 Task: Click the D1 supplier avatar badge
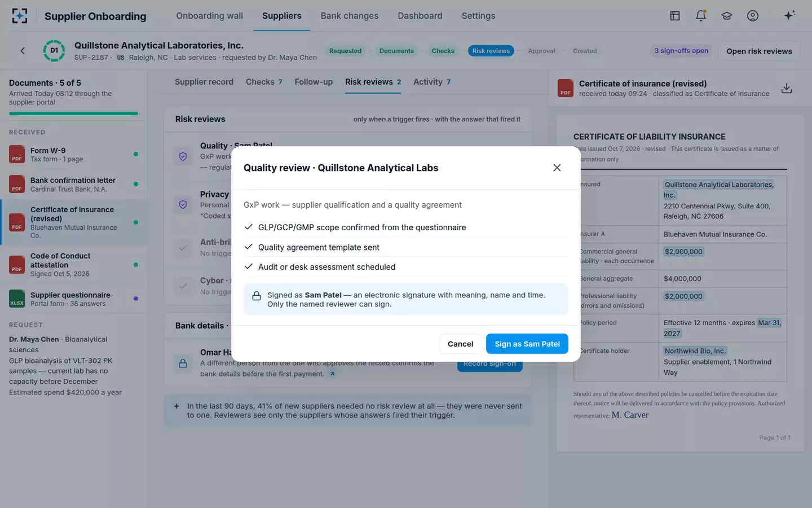[54, 51]
